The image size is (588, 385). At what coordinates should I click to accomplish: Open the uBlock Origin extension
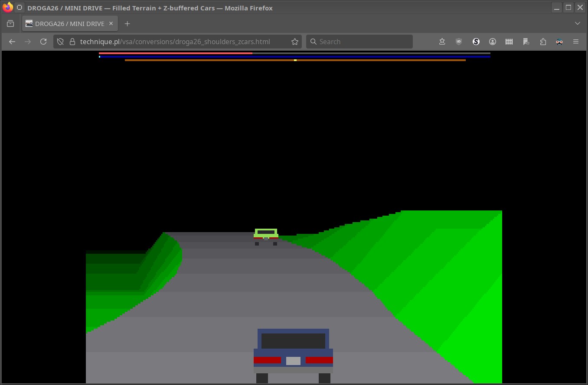[459, 42]
